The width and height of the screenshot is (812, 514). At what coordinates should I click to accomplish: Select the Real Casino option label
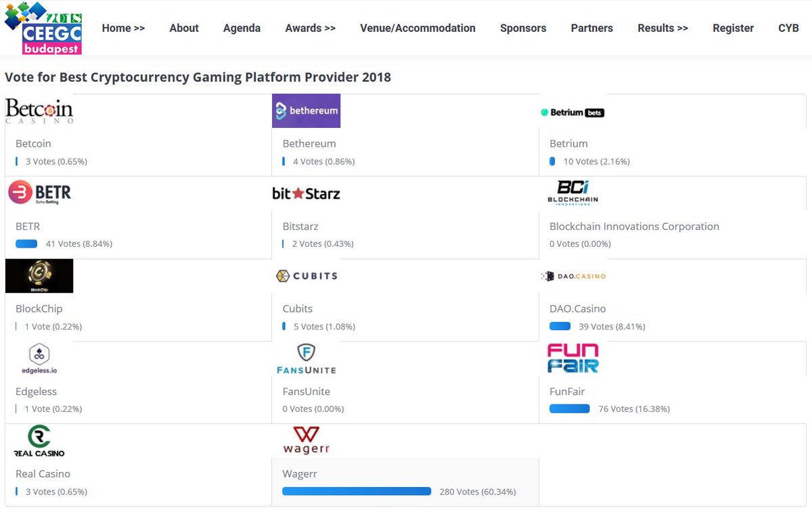tap(43, 473)
